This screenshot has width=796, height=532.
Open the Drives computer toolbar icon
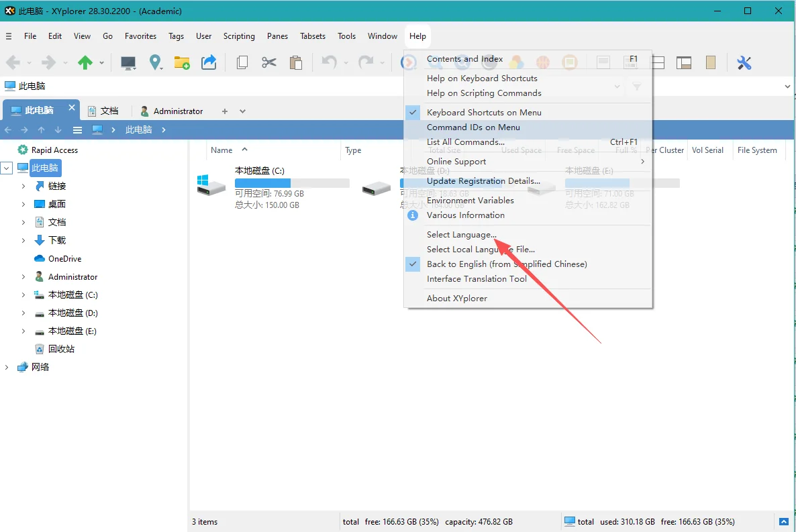[x=128, y=62]
